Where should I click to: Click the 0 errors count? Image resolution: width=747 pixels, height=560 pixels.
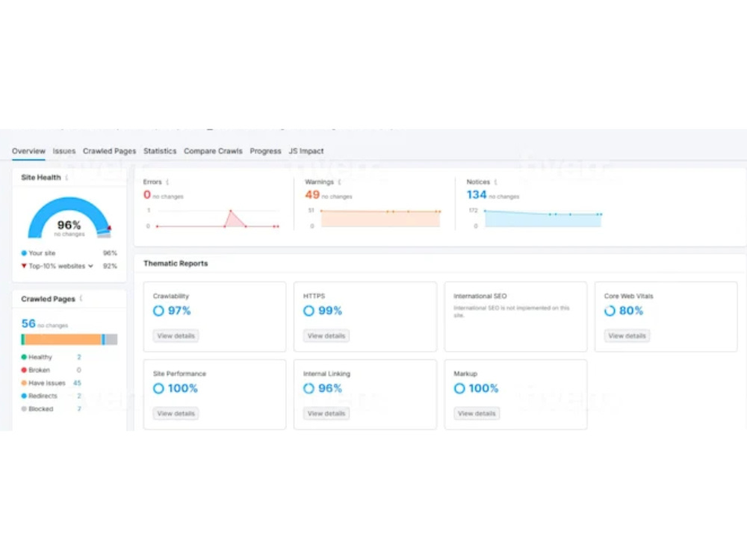click(147, 195)
